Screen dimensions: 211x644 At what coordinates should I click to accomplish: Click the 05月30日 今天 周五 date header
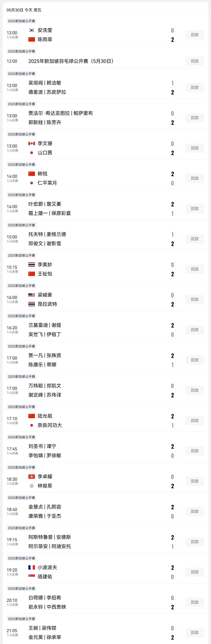[x=24, y=10]
